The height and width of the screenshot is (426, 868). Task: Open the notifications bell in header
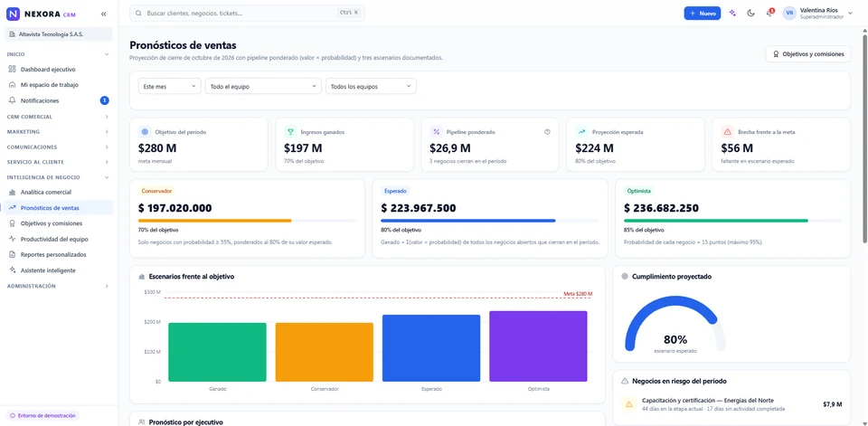[769, 14]
